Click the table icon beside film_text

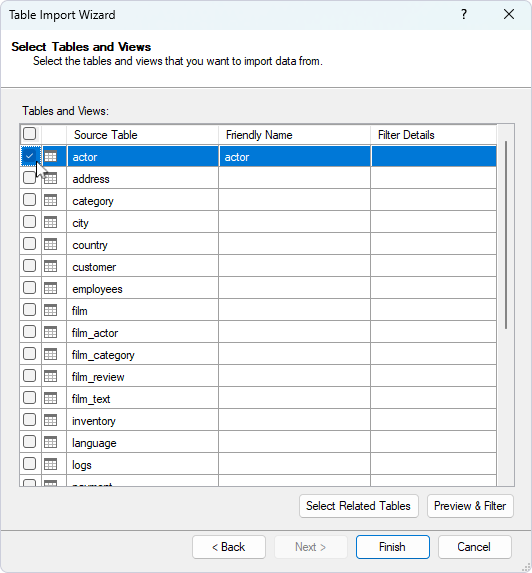pos(50,398)
